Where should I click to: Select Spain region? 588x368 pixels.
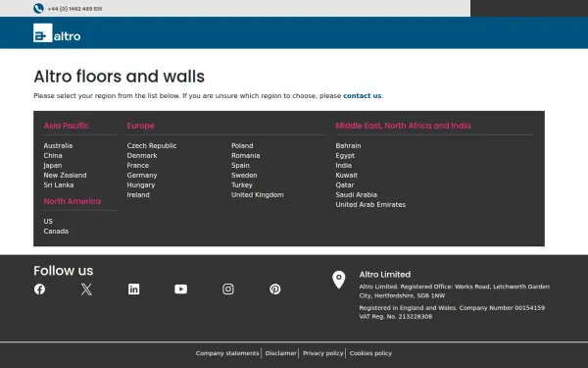240,166
